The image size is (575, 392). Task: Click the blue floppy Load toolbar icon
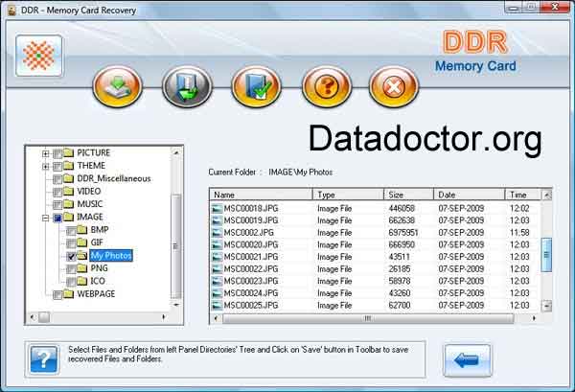pos(187,86)
